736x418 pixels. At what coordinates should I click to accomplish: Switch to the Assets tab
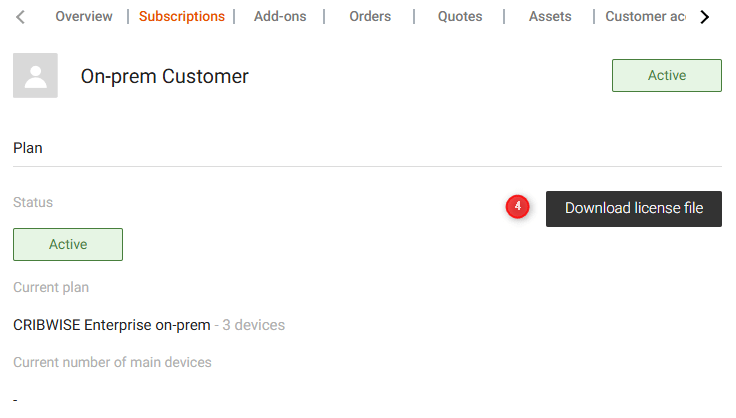(550, 17)
